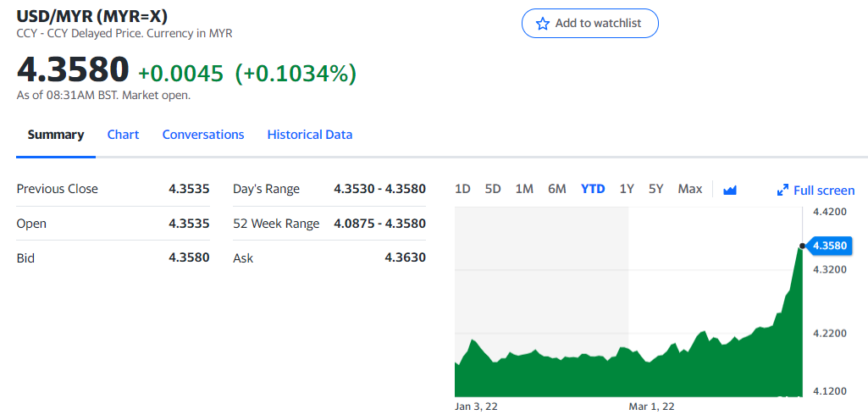Screen dimensions: 868x415
Task: Open the Summary tab
Action: click(56, 135)
